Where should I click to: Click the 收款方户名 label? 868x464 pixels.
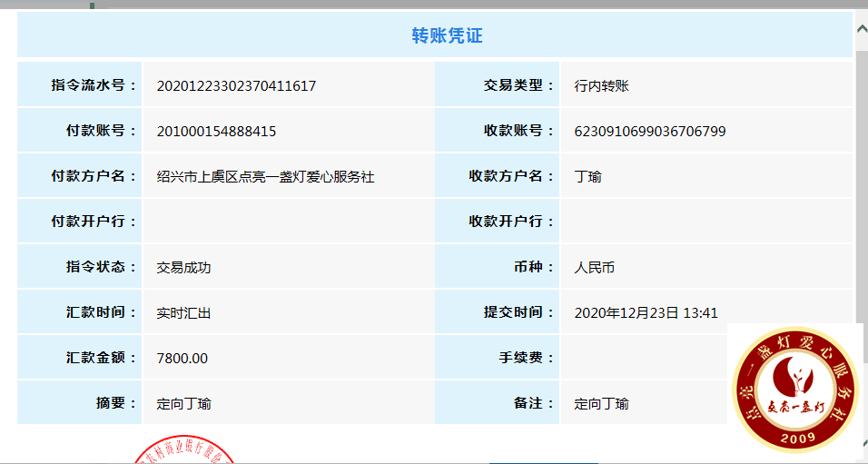[511, 176]
